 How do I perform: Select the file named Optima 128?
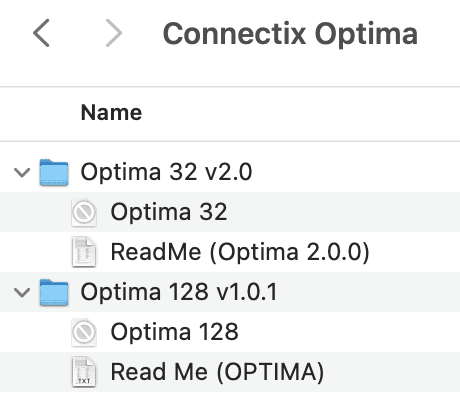tap(230, 332)
